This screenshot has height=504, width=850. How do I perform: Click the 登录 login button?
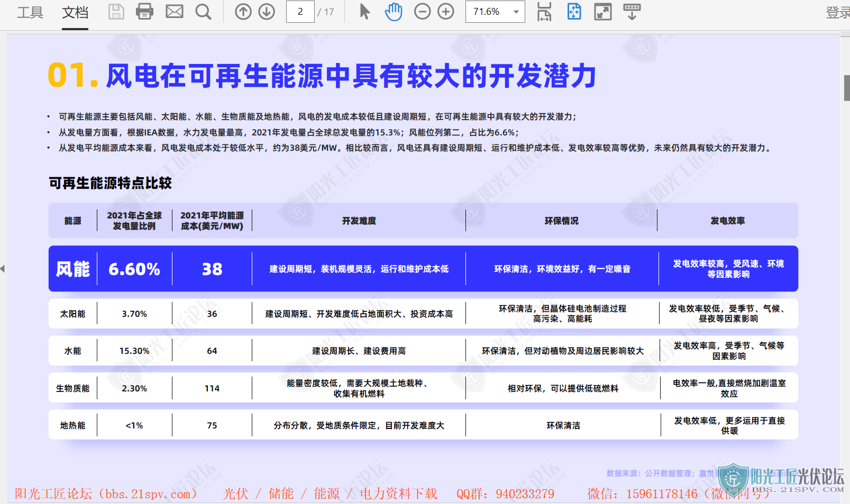click(837, 12)
